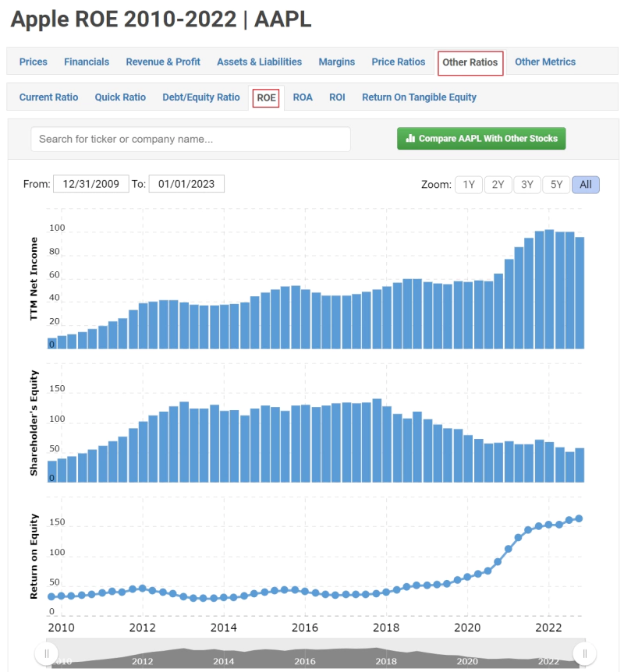Set chart zoom to 2Y

pos(498,185)
